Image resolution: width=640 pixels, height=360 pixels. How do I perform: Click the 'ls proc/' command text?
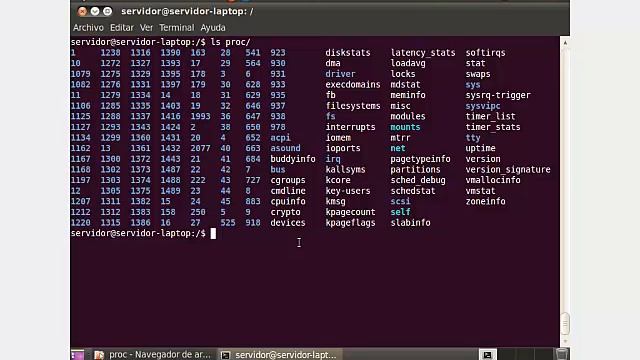[x=230, y=42]
